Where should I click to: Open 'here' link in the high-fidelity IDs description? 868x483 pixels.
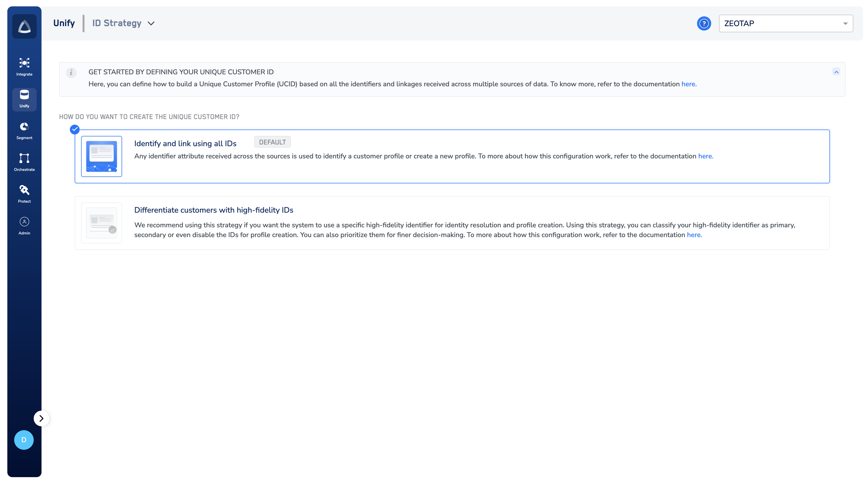tap(694, 235)
